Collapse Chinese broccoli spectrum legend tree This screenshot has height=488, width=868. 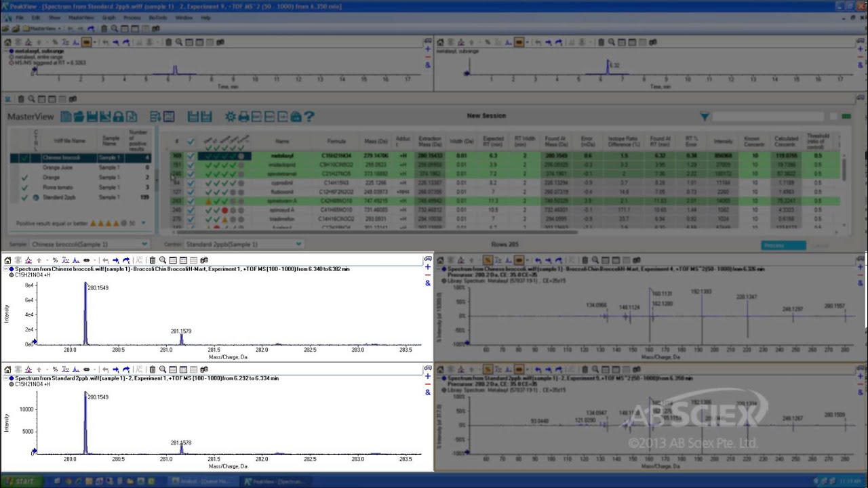[x=5, y=269]
